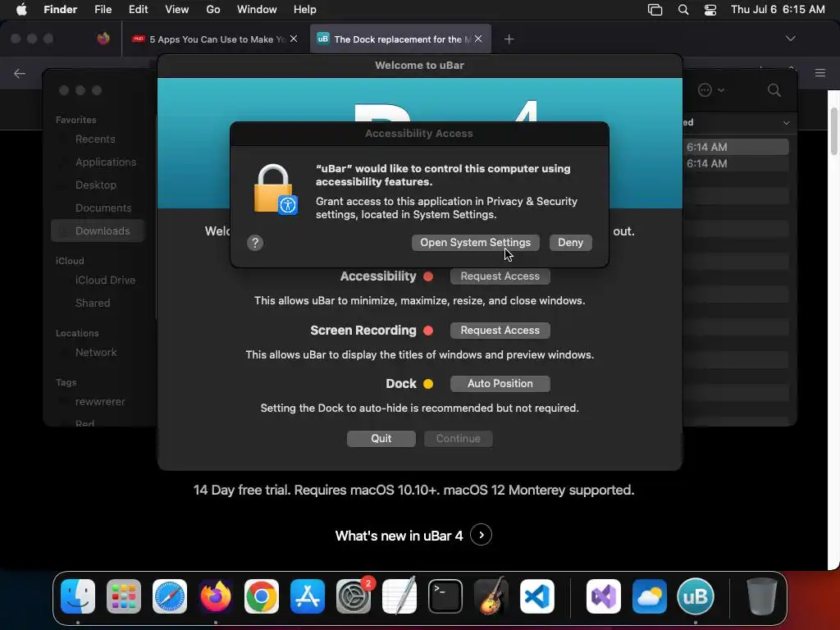Open GarageBand from the Dock
840x630 pixels.
pos(491,596)
